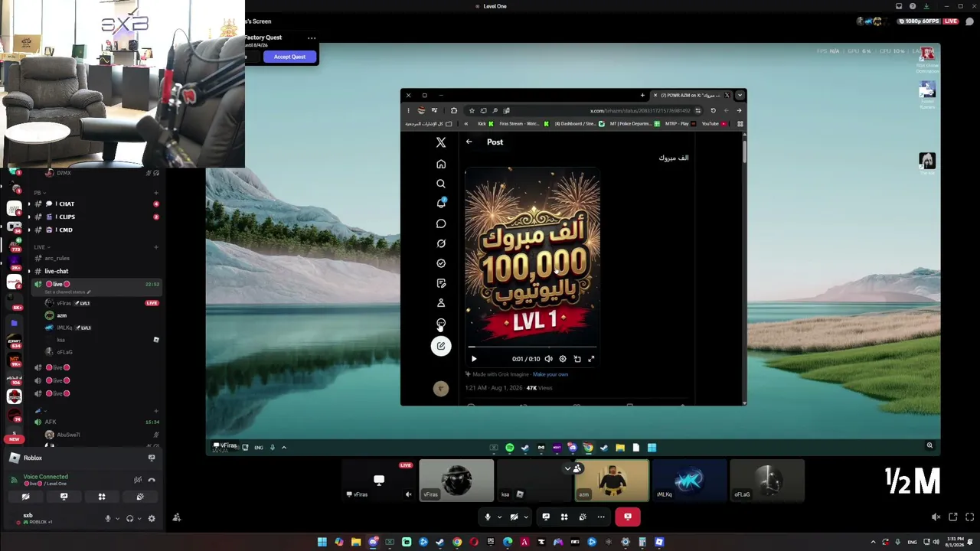Open input device options beside user-panel mic
This screenshot has height=551, width=980.
tap(117, 519)
